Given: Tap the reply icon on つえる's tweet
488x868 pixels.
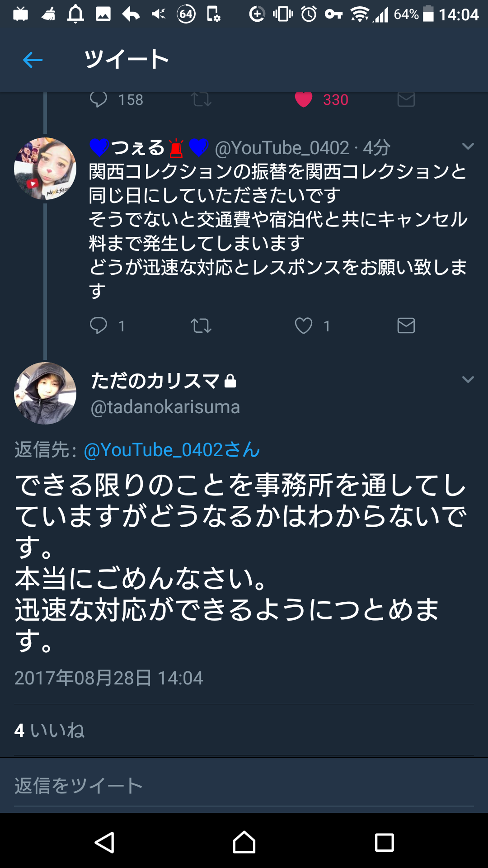Looking at the screenshot, I should 99,325.
